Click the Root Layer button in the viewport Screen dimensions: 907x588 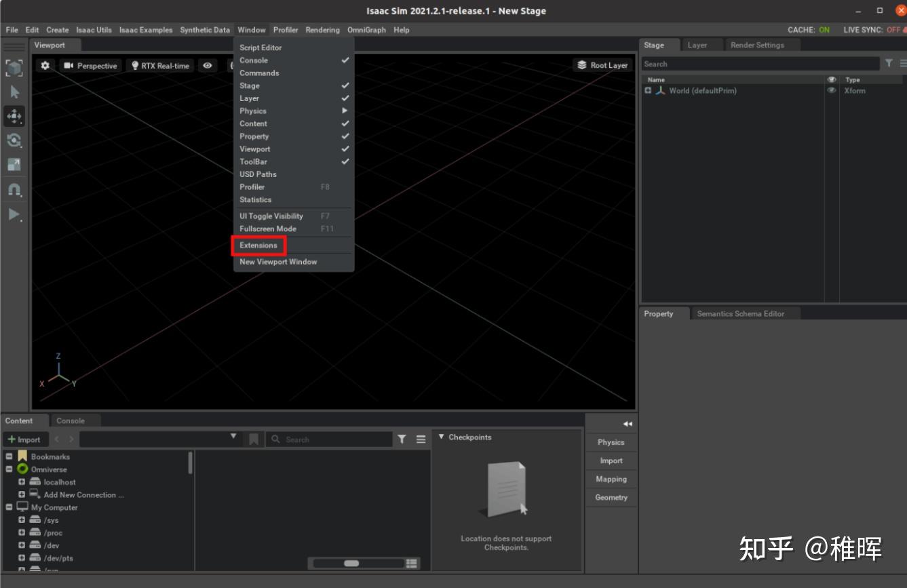[x=602, y=65]
